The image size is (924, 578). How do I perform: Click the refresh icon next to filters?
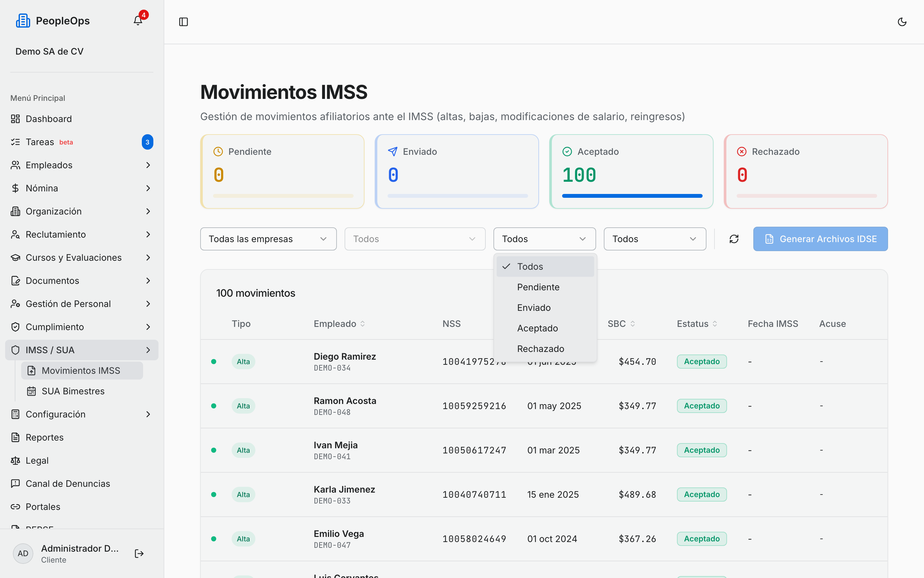(734, 239)
